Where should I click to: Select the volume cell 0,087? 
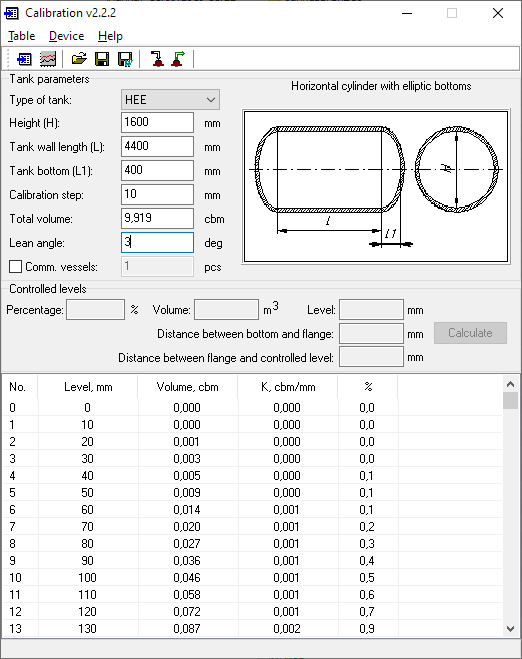187,629
